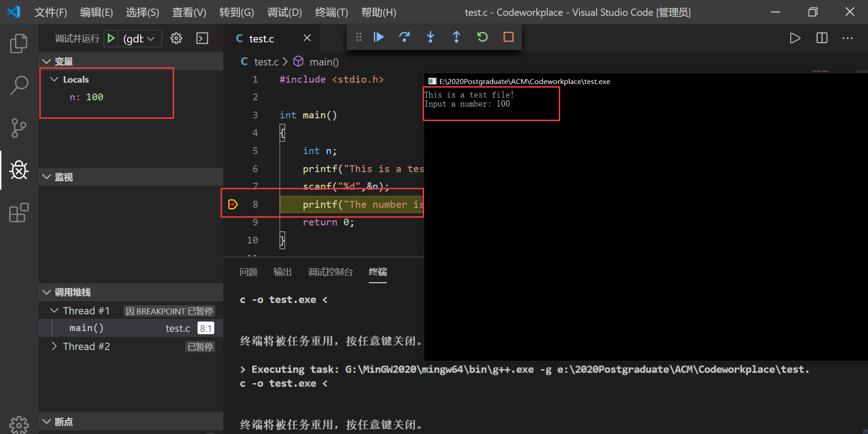Minimize the VS Code window
Image resolution: width=868 pixels, height=434 pixels.
(x=776, y=12)
